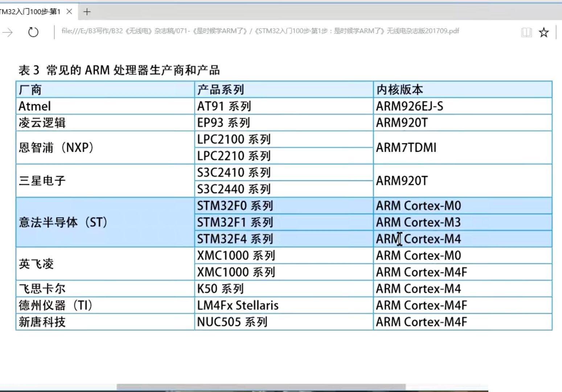Click the horizontal scrollbar at page bottom
This screenshot has width=562, height=392.
click(261, 387)
